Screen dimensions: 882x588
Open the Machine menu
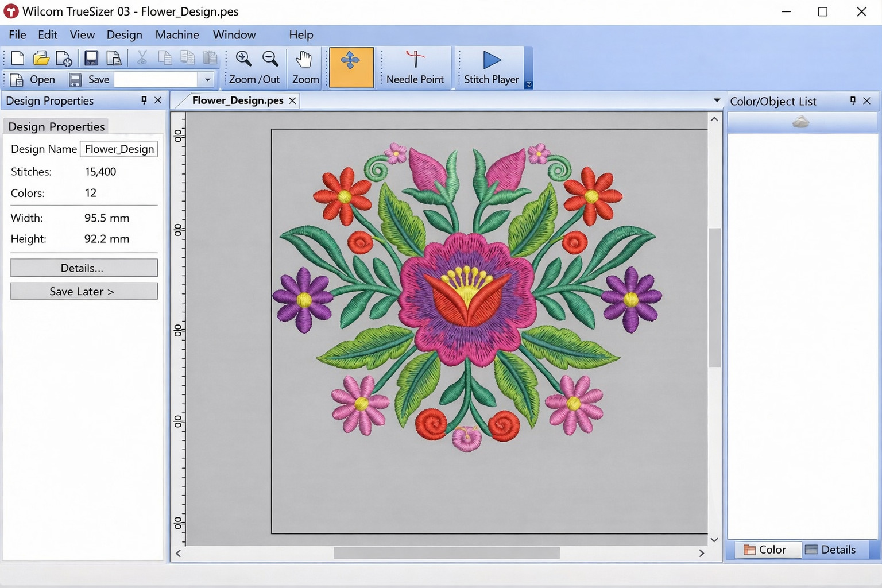tap(177, 35)
